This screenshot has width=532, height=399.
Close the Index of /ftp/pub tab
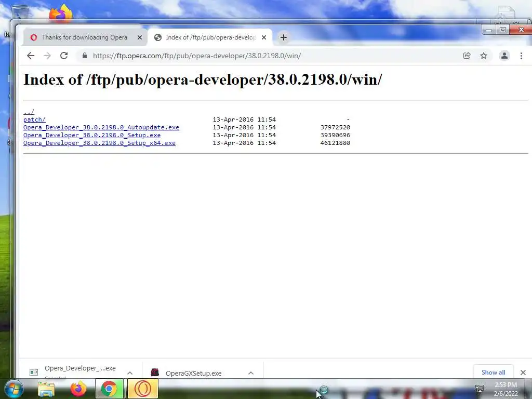(x=263, y=37)
